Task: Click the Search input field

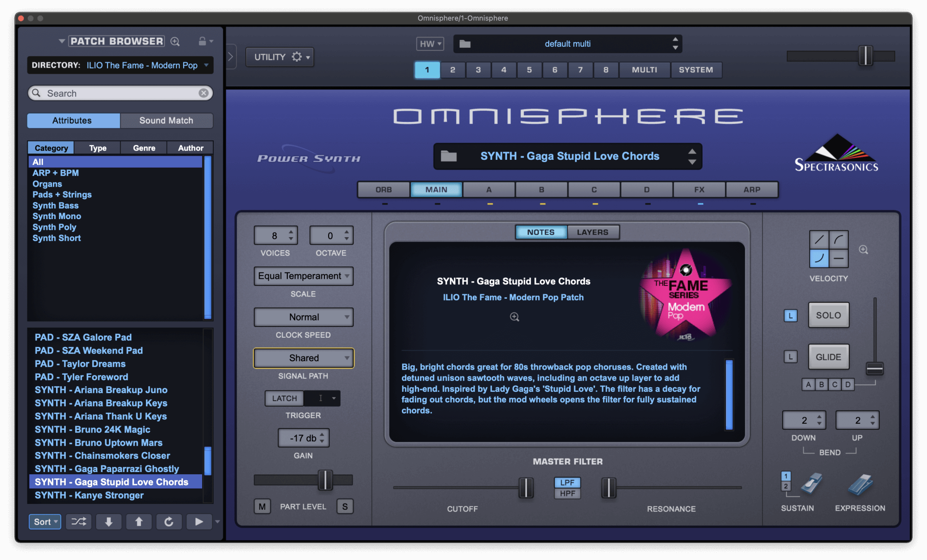Action: (121, 93)
